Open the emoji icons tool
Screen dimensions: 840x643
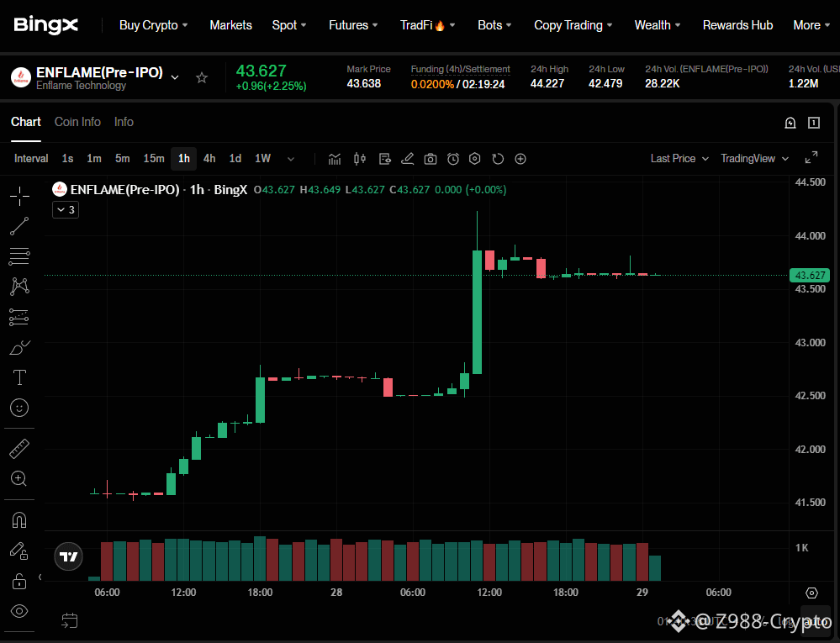coord(20,408)
